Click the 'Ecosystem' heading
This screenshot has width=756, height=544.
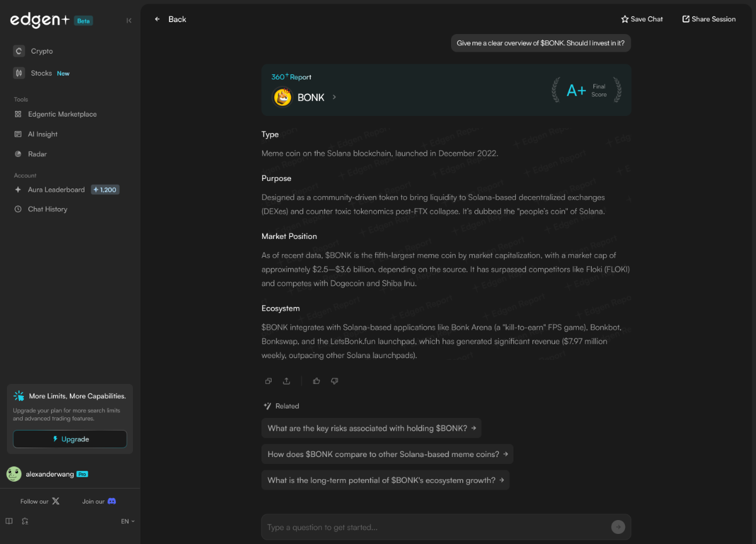click(x=280, y=308)
